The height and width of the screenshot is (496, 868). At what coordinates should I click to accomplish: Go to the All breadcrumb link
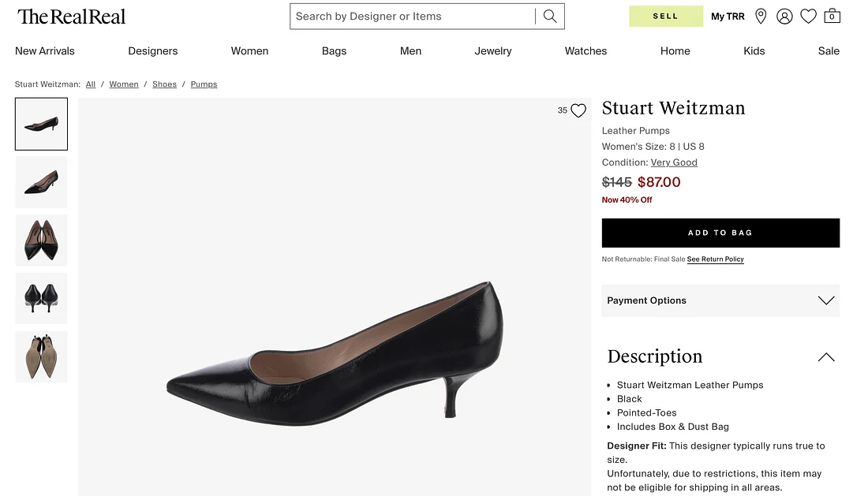point(91,84)
